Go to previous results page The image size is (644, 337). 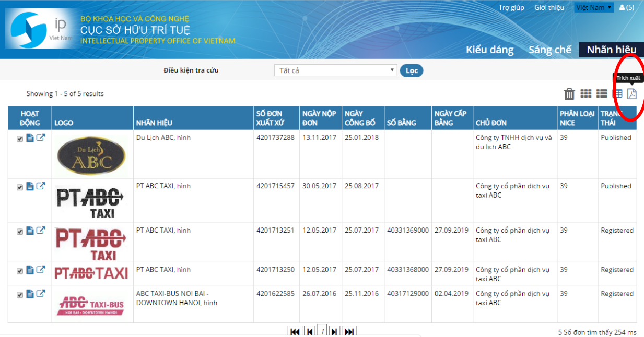[x=310, y=331]
